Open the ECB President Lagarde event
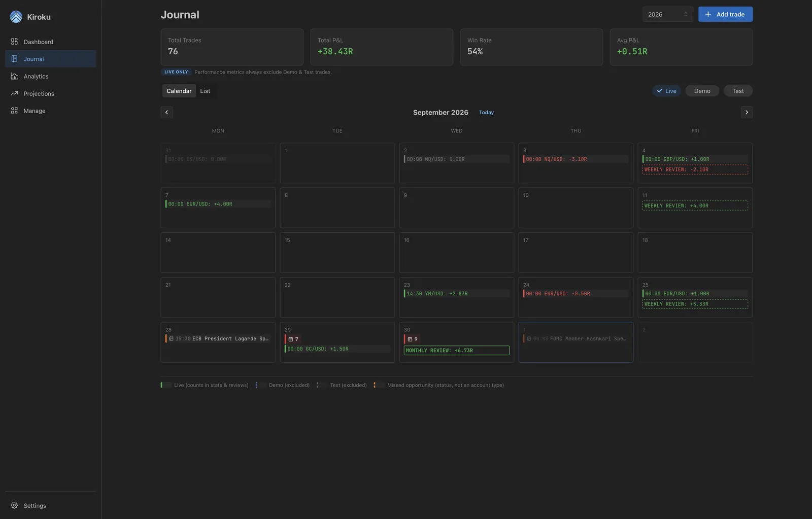812x519 pixels. point(218,338)
